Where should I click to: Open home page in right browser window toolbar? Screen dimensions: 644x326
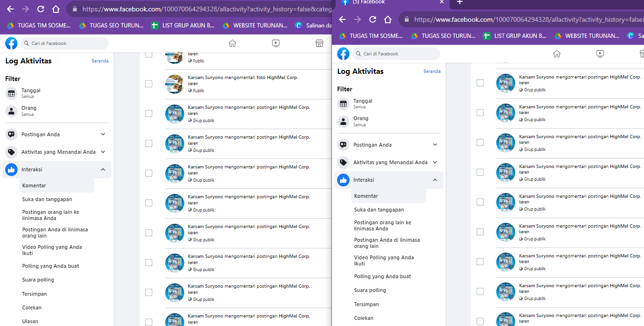[388, 19]
